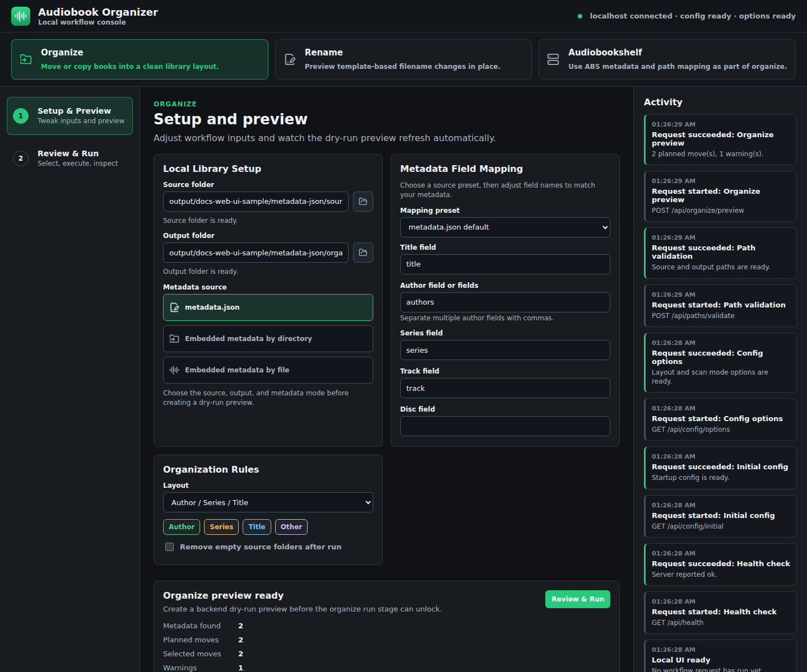Browse for source folder with folder icon
Viewport: 807px width, 672px height.
pyautogui.click(x=363, y=202)
